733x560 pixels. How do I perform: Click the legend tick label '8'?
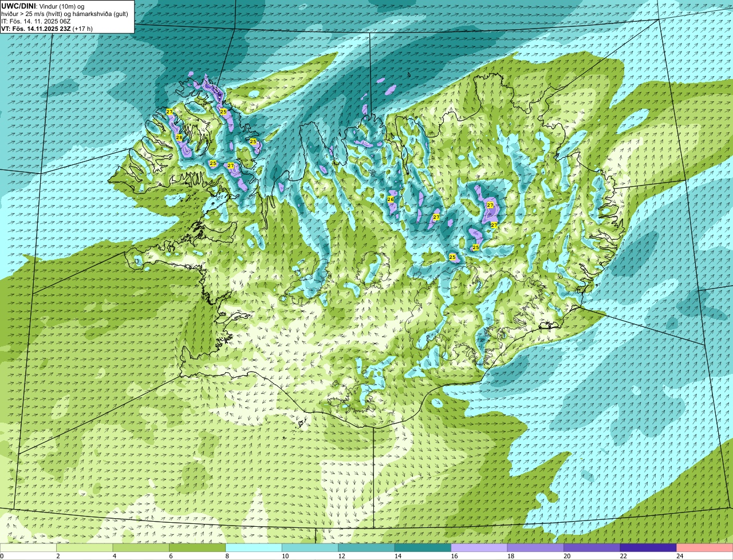pyautogui.click(x=227, y=555)
